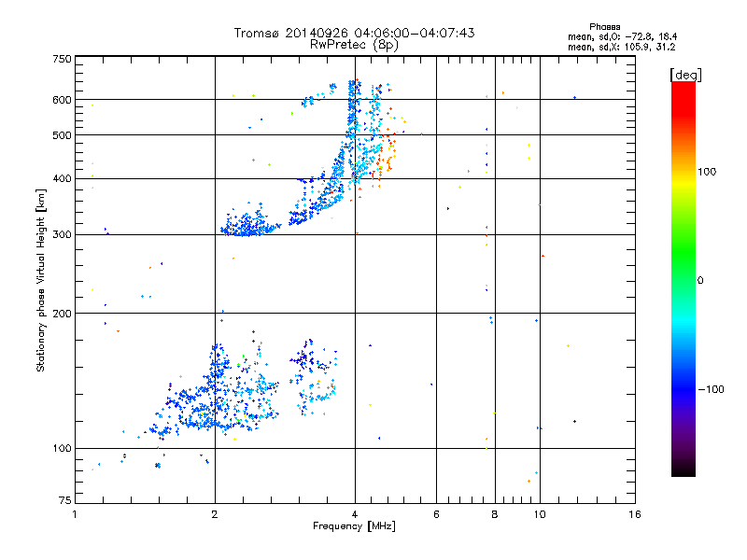Click the x-axis tick label '2'
This screenshot has height=560, width=747.
coord(215,514)
